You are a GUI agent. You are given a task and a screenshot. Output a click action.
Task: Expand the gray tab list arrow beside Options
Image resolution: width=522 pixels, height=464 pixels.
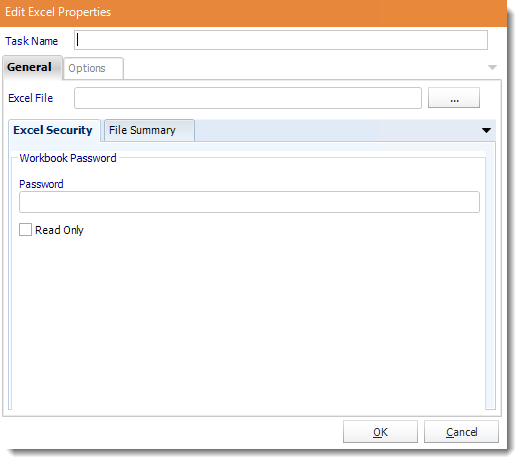(492, 67)
